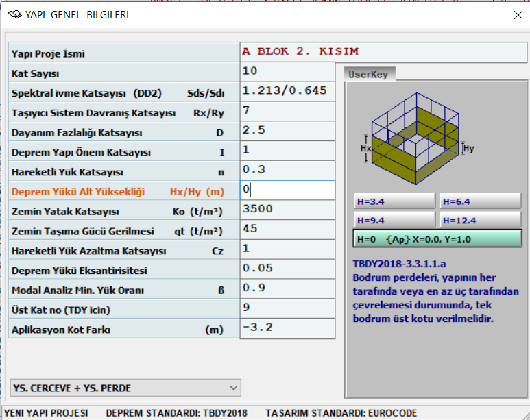Click the TBDY2018-3.3.1.1.a reference text
The image size is (530, 420).
pyautogui.click(x=400, y=264)
